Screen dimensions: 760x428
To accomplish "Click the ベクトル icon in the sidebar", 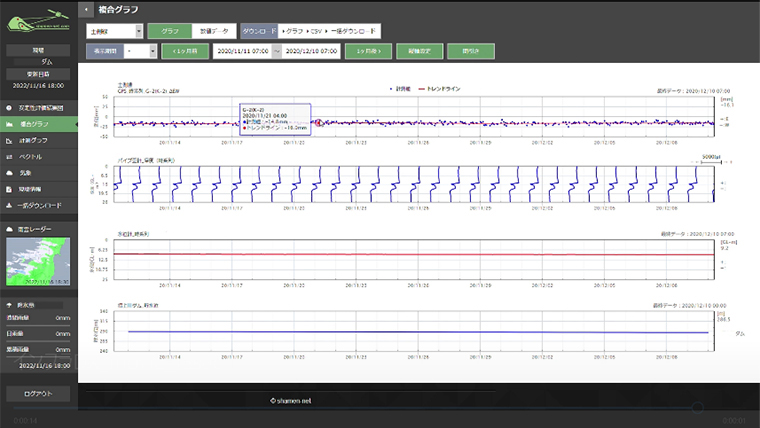I will pyautogui.click(x=9, y=157).
